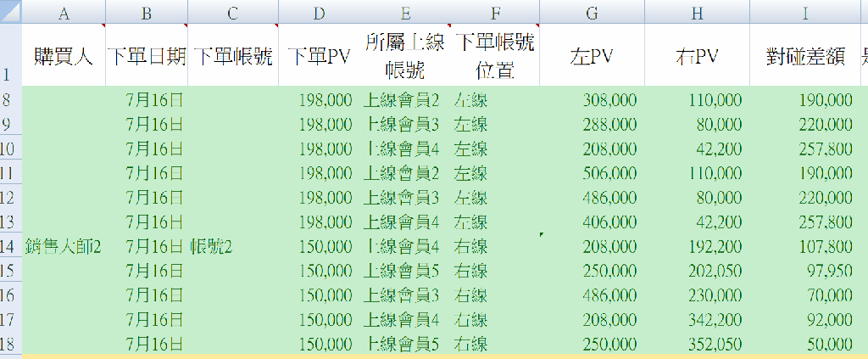Select the 352,050 right PV cell
Viewport: 868px width, 359px height.
point(698,344)
